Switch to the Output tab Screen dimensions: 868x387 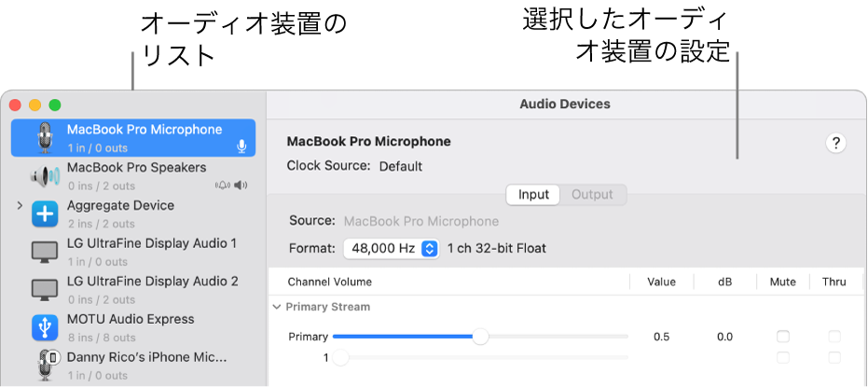click(592, 195)
